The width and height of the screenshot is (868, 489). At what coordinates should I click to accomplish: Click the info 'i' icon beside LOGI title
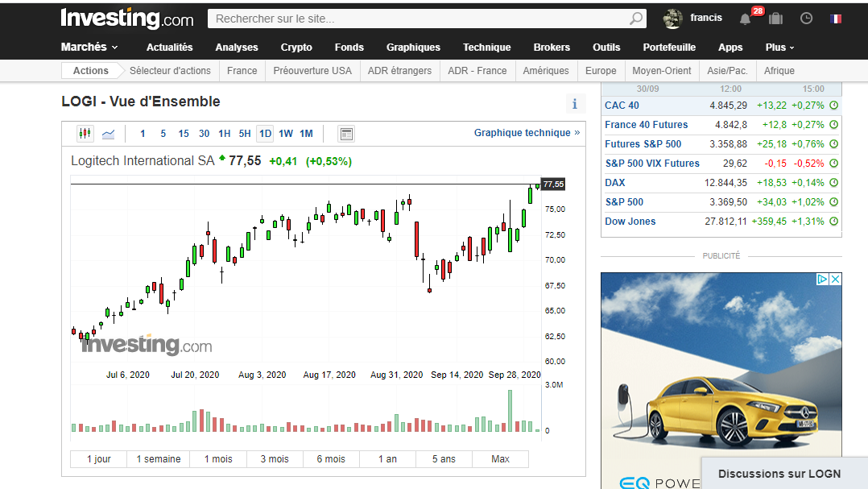tap(575, 104)
